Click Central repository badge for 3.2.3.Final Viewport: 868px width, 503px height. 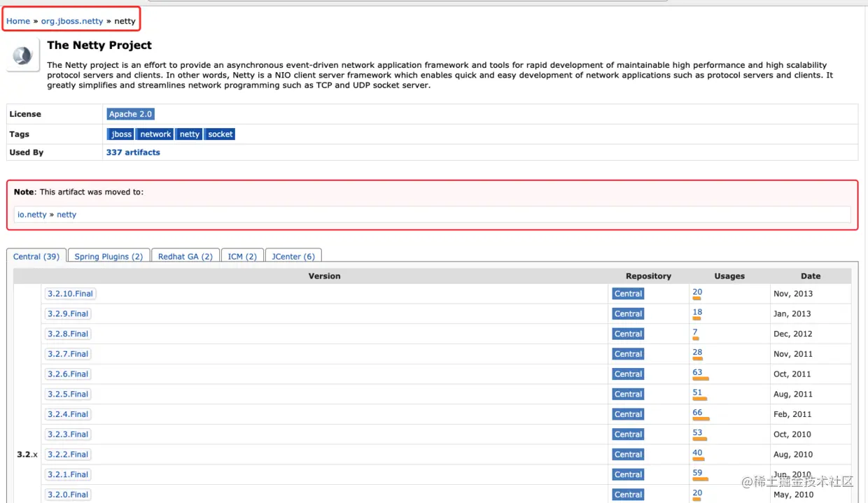click(x=628, y=434)
